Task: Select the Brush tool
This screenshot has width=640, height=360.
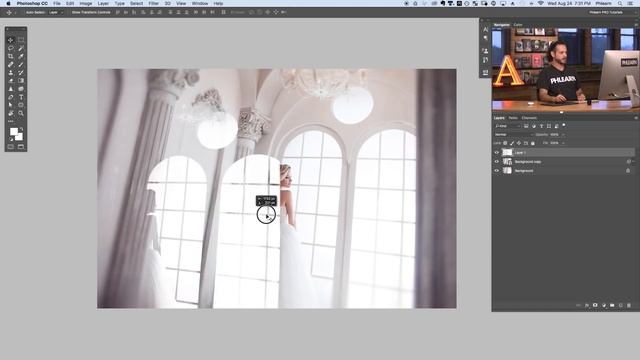Action: pos(21,64)
